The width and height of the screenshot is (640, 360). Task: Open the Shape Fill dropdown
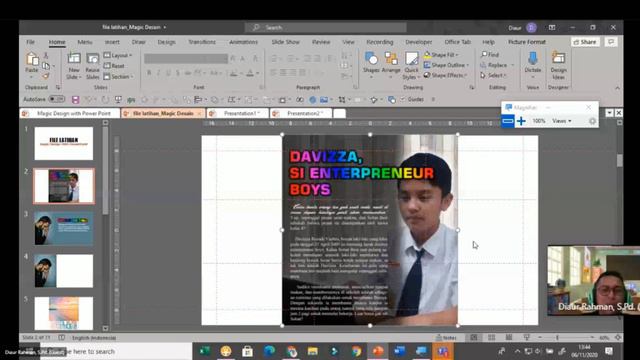coord(442,55)
